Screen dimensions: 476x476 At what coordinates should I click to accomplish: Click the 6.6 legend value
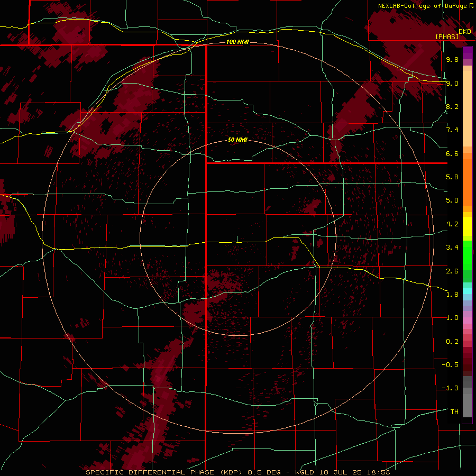[x=452, y=153]
